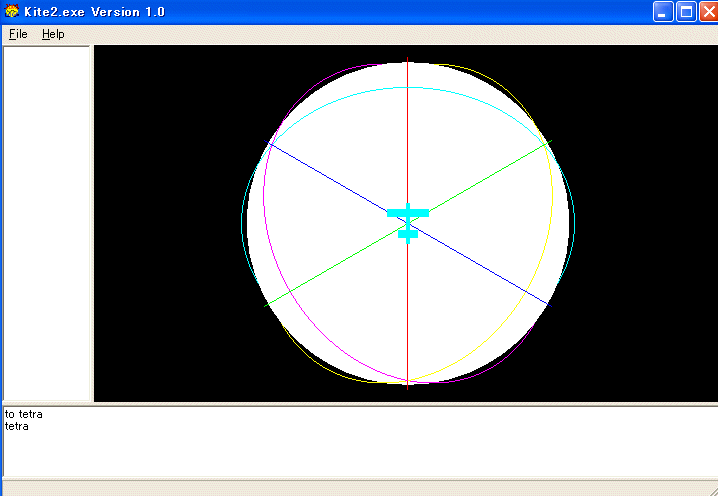Image resolution: width=718 pixels, height=496 pixels.
Task: Open the File menu
Action: pos(18,34)
